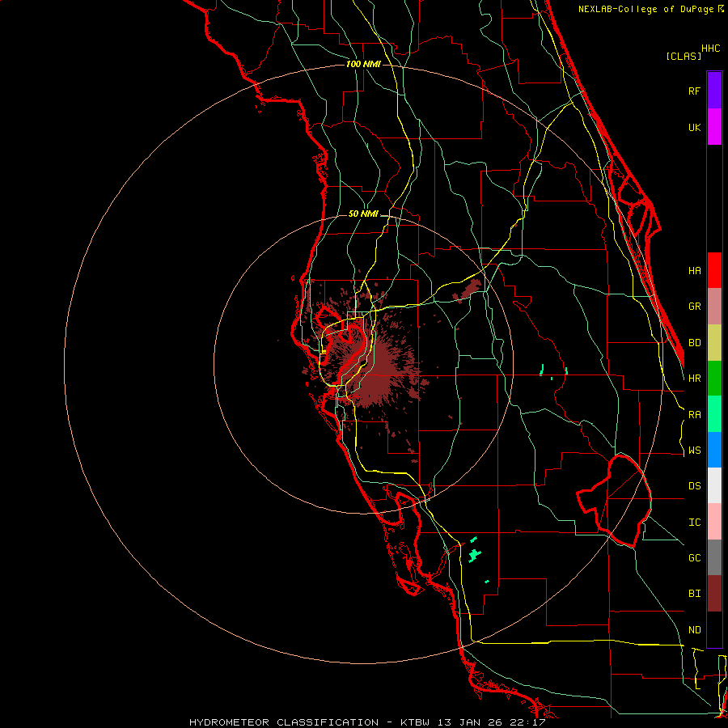Click the HHC product label
The height and width of the screenshot is (728, 728).
point(710,49)
